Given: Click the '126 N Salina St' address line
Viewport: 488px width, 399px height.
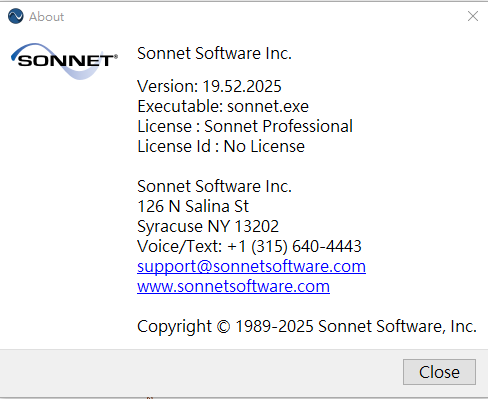Looking at the screenshot, I should pos(193,206).
